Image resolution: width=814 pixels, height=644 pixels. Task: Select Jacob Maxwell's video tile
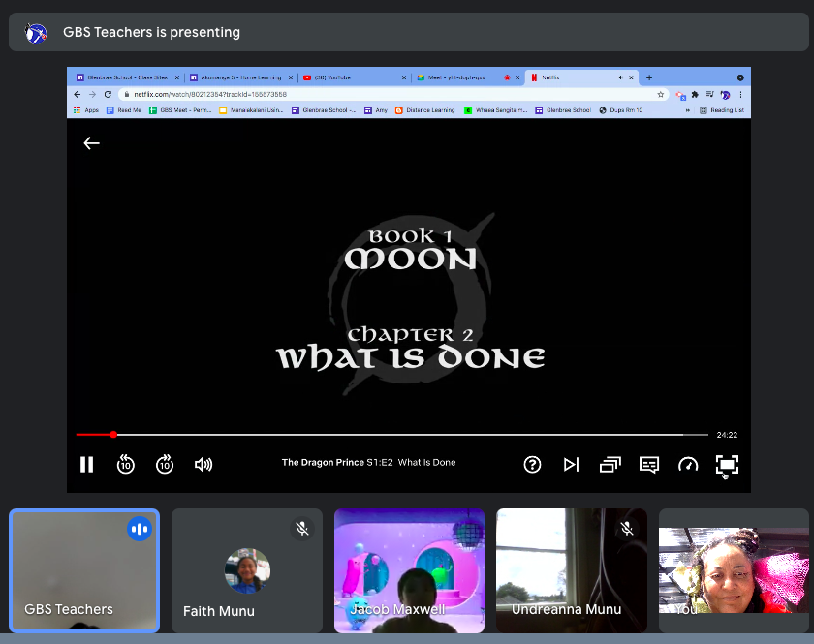pos(410,570)
